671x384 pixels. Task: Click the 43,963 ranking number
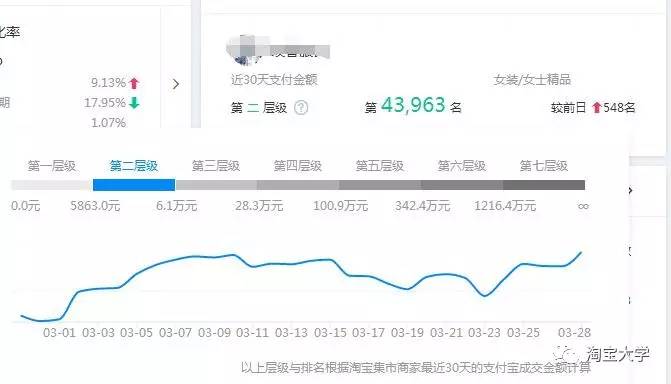click(413, 105)
